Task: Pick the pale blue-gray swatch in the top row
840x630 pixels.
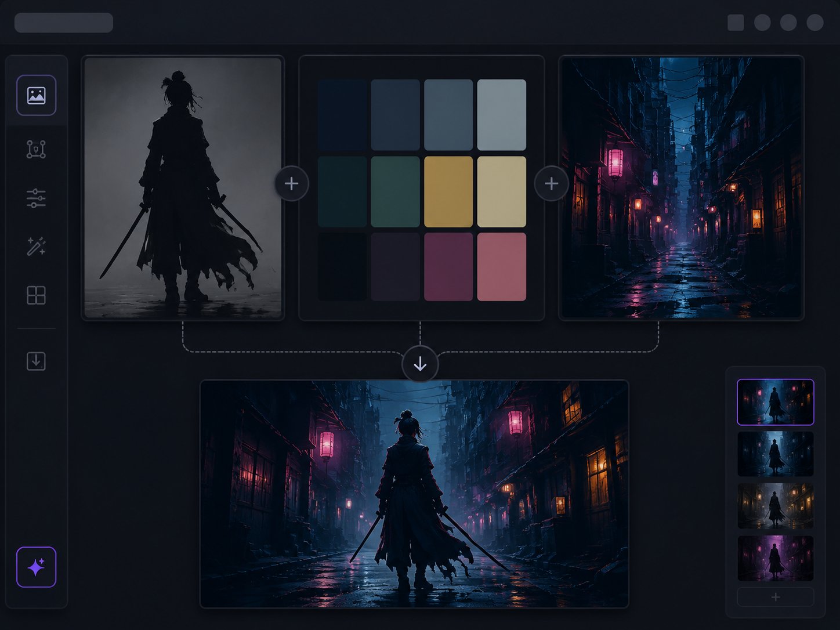Action: [502, 115]
